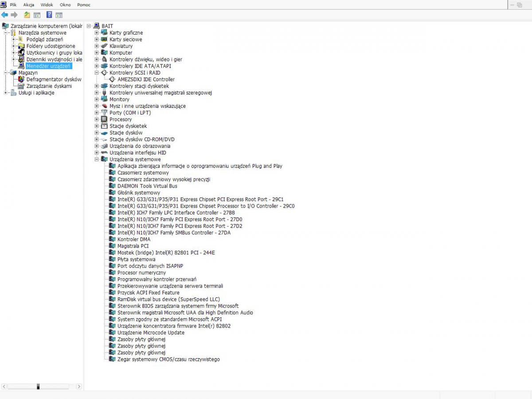Click the Foldery udostępnione shared folders icon
The image size is (532, 399).
[x=21, y=46]
